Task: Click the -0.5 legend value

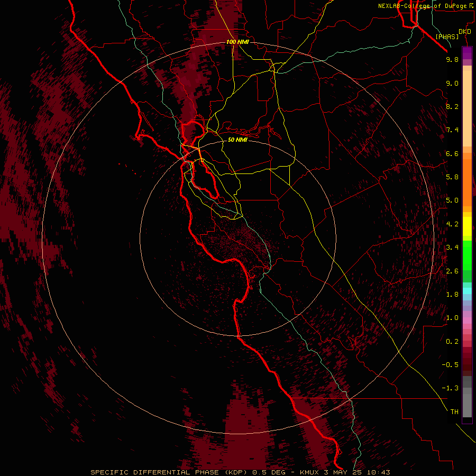Action: (450, 365)
